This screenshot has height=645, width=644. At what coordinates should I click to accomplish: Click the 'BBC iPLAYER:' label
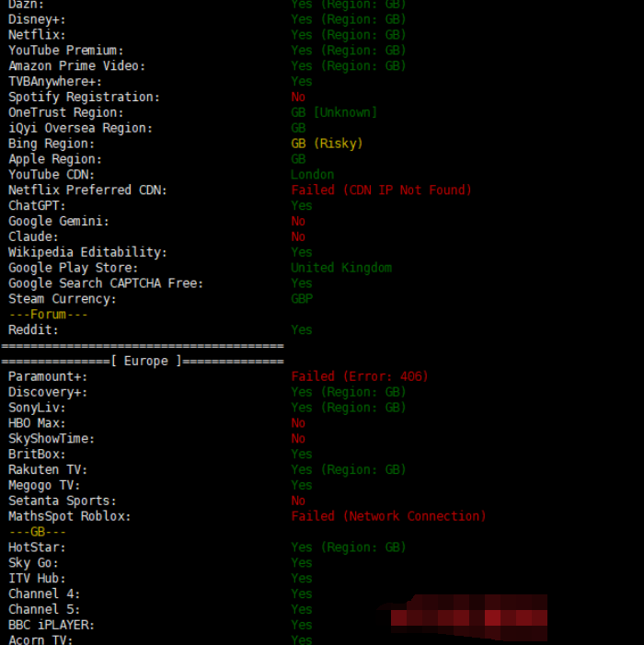point(52,625)
